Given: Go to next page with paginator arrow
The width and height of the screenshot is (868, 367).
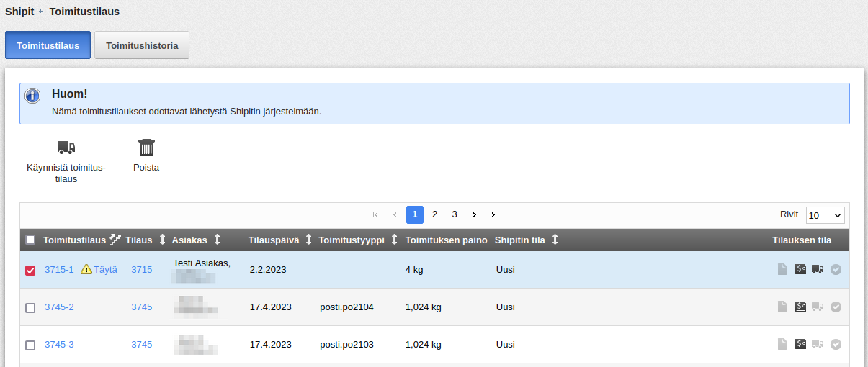Looking at the screenshot, I should [x=474, y=214].
